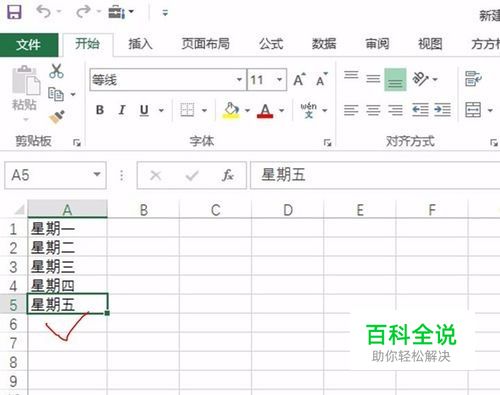Open the underline style dropdown arrow

tap(161, 110)
